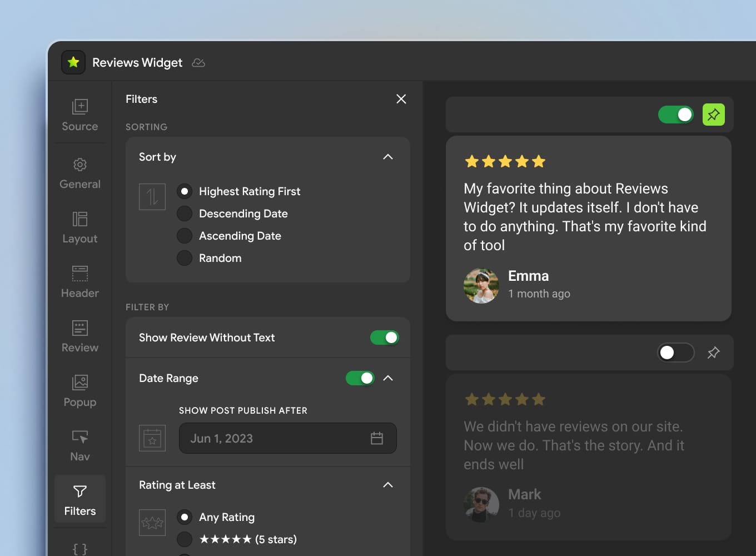The height and width of the screenshot is (556, 756).
Task: Click SHOW POST PUBLISH AFTER label
Action: pos(243,410)
